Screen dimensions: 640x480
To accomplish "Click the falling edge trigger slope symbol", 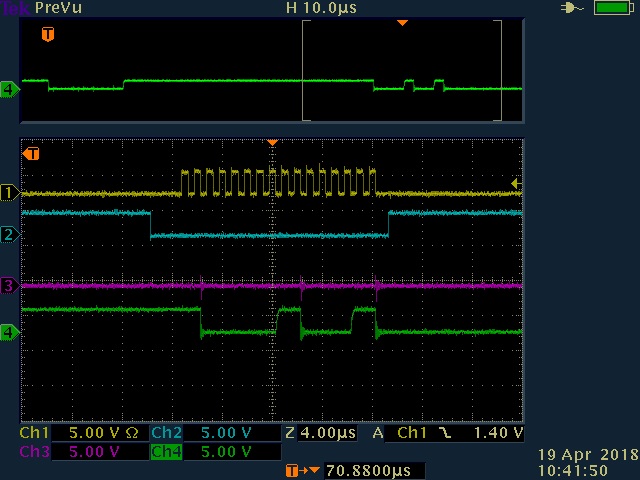I will point(446,433).
